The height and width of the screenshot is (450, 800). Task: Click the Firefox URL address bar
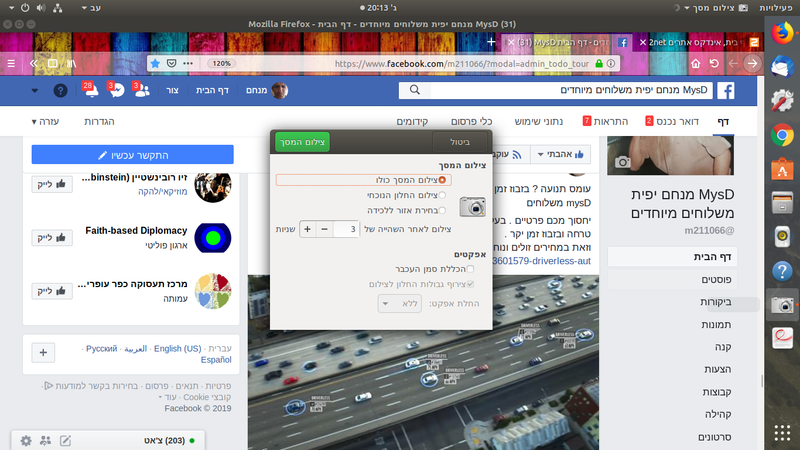tap(462, 63)
